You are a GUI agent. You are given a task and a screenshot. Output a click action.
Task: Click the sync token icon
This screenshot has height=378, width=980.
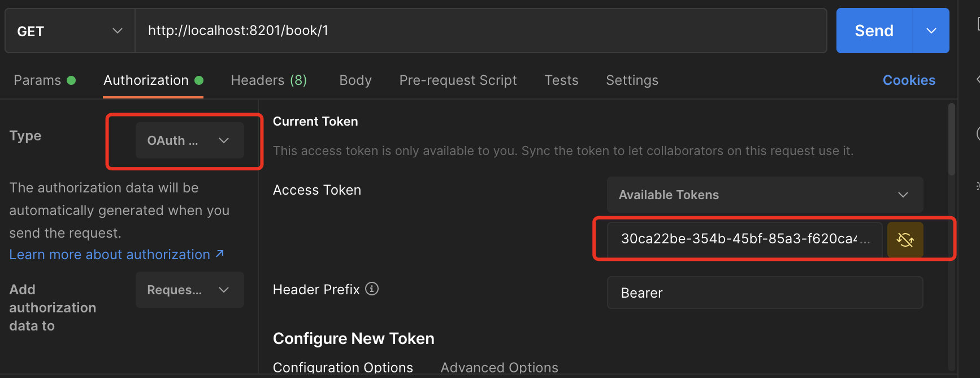(x=905, y=240)
